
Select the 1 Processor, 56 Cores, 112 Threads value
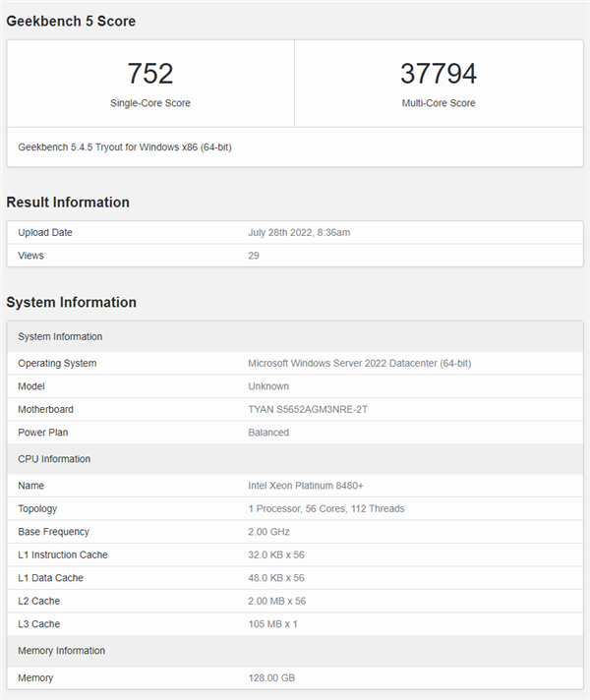click(x=326, y=509)
